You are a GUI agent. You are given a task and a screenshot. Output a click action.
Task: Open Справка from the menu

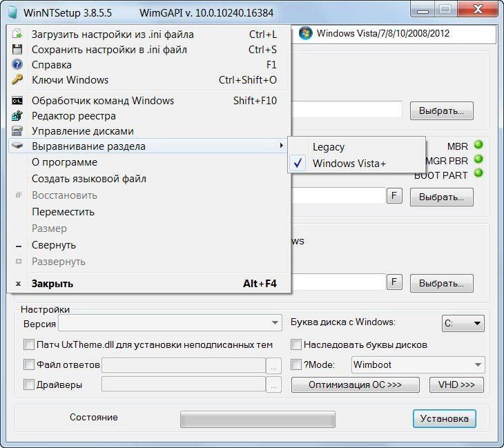point(149,65)
